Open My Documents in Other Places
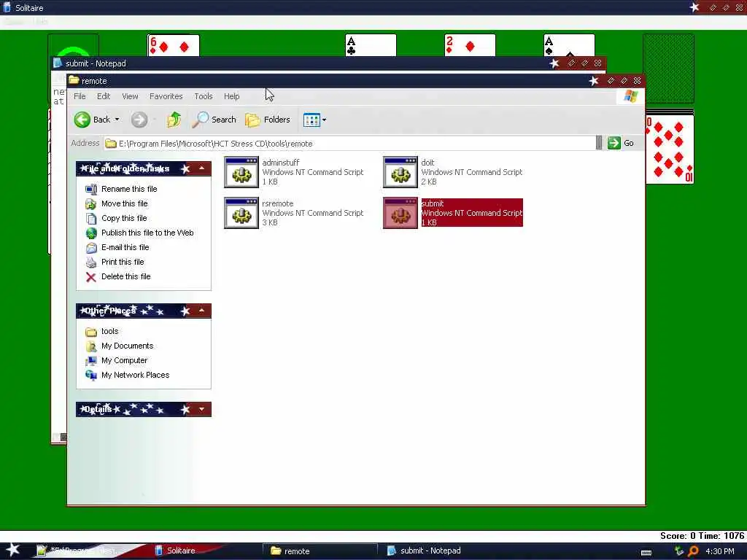The width and height of the screenshot is (747, 560). 127,346
